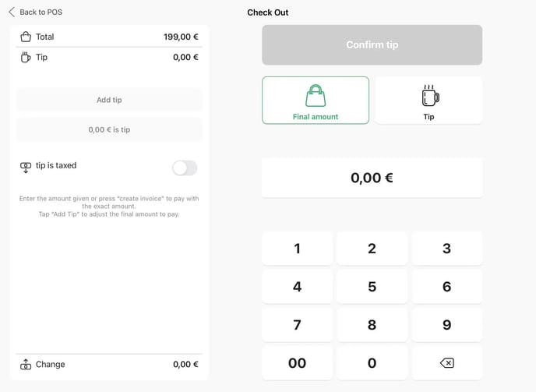Click the Total bag icon
536x392 pixels.
26,37
